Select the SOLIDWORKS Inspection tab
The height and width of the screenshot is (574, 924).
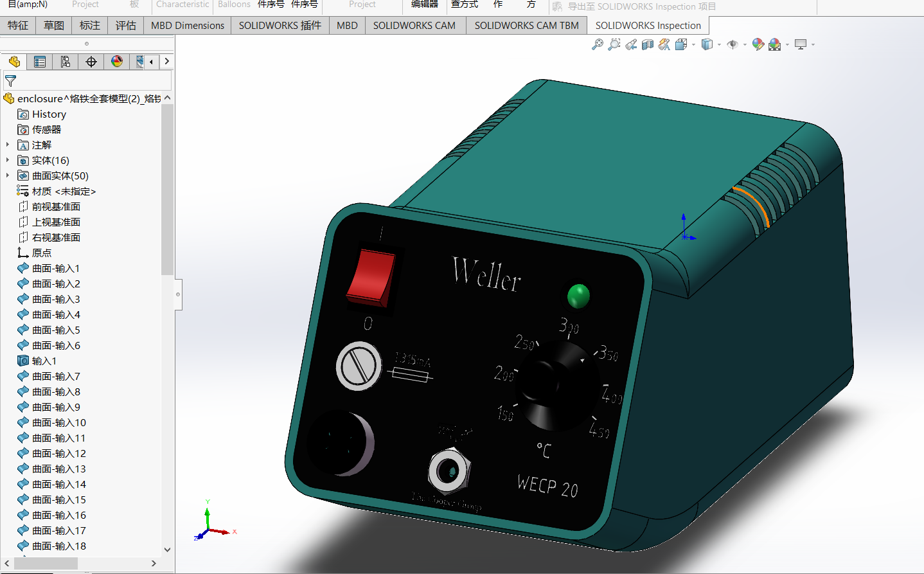pos(648,26)
